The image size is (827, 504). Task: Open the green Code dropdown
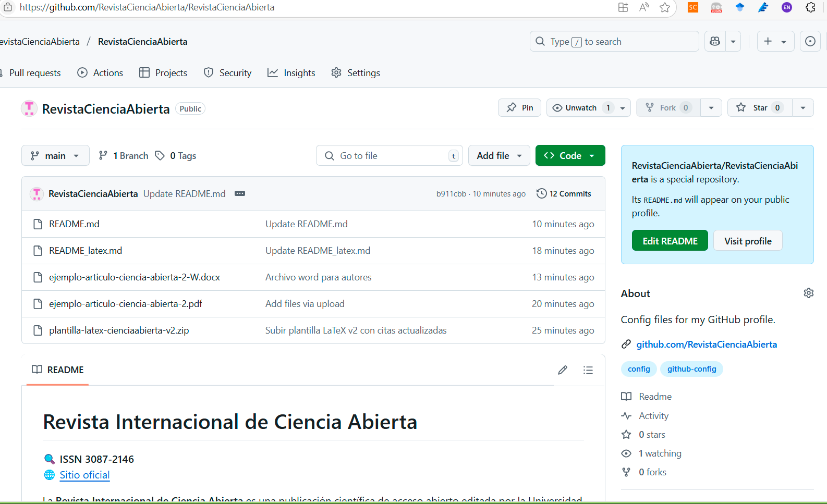(x=570, y=155)
